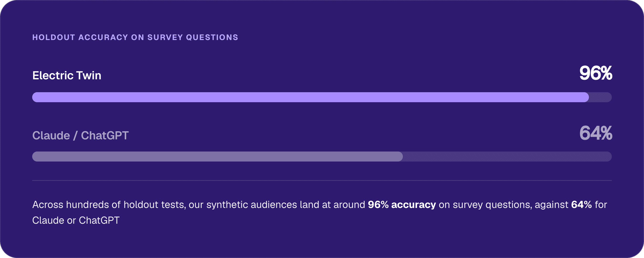Click the bold "96% accuracy" text in caption
Screen dimensions: 644x258
[402, 205]
